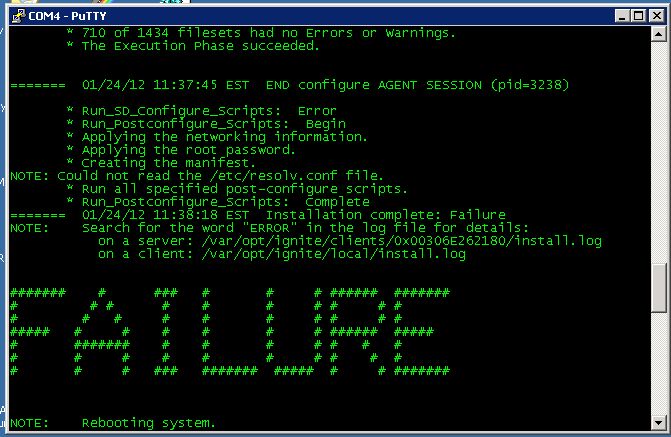
Task: Click 'The Execution Phase succeeded.' line
Action: [x=201, y=46]
